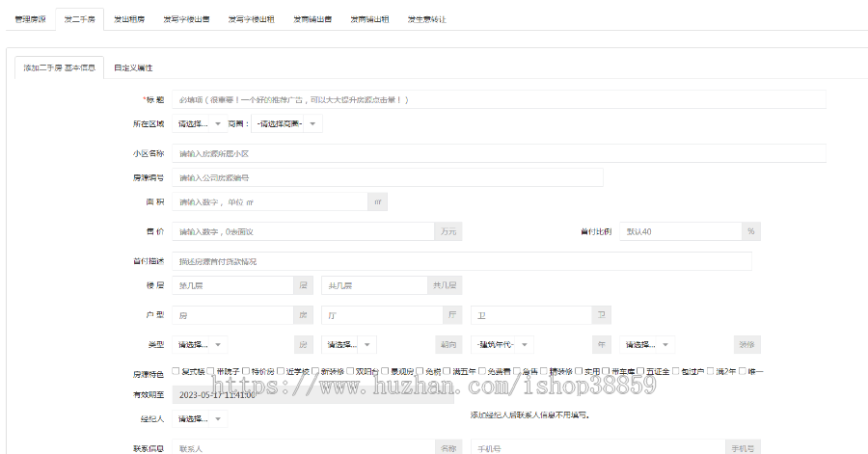Check the 双阳台 checkbox
The height and width of the screenshot is (454, 868).
click(350, 371)
